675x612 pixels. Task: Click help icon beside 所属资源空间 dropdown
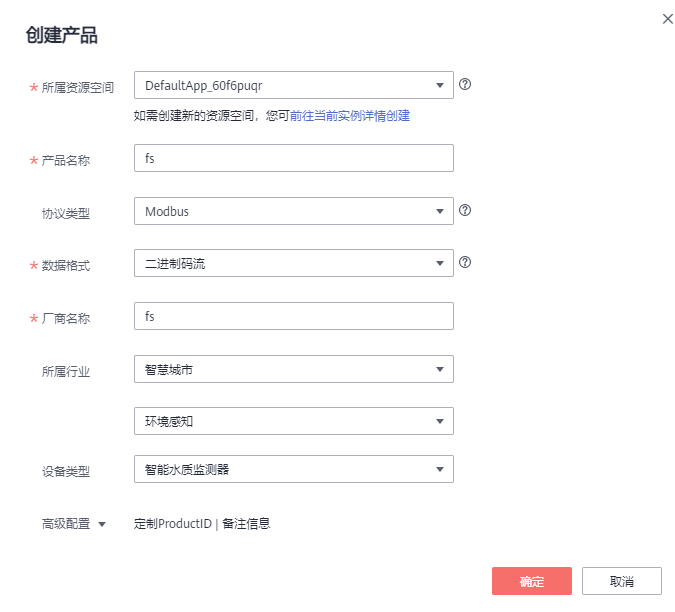pos(465,85)
